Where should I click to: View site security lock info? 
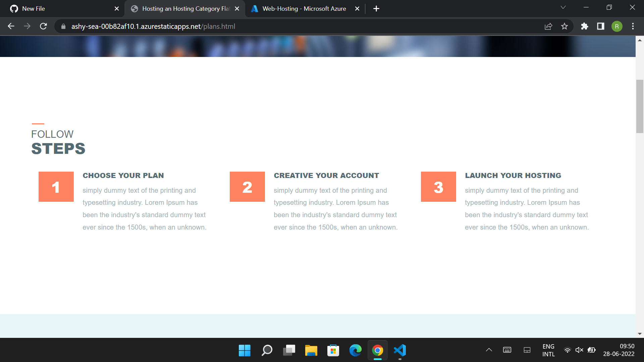(x=63, y=26)
